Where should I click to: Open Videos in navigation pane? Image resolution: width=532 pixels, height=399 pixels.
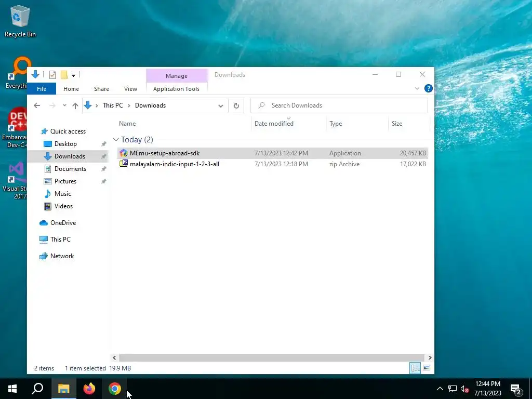[x=63, y=206]
